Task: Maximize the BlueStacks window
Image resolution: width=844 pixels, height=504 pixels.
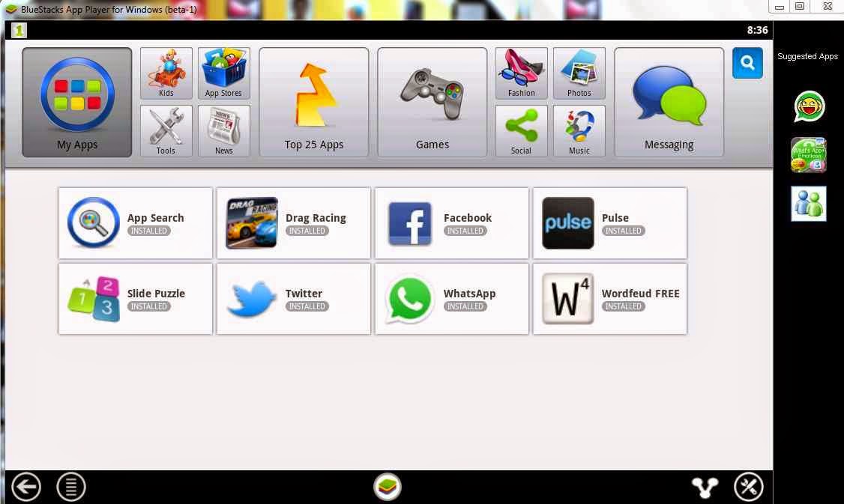Action: 800,7
